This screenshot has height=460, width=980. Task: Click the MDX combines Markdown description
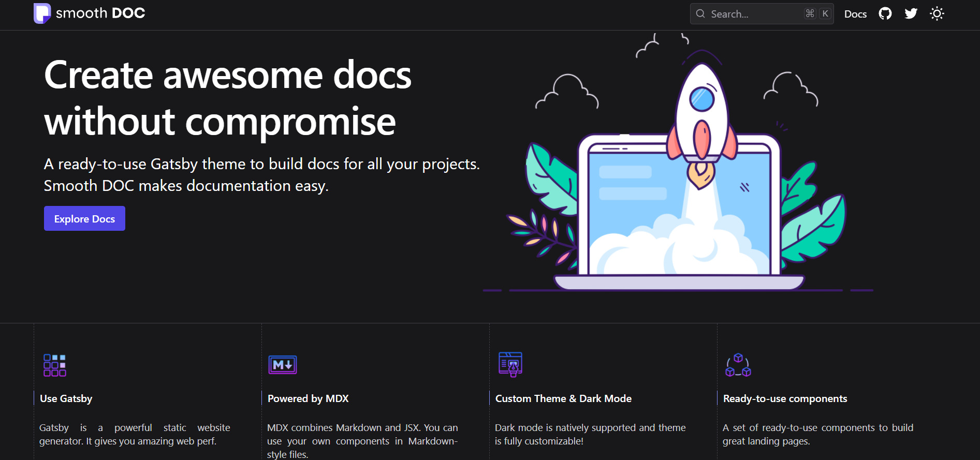[x=362, y=441]
